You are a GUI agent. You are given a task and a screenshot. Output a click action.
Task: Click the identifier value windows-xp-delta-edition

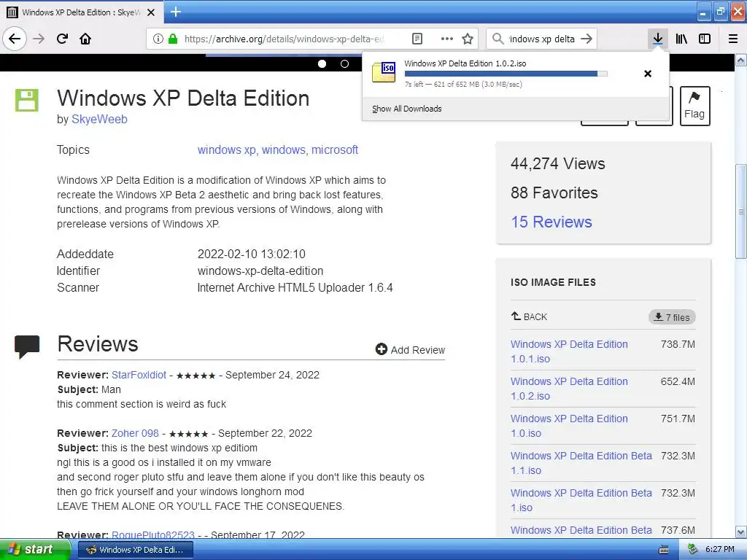point(260,271)
